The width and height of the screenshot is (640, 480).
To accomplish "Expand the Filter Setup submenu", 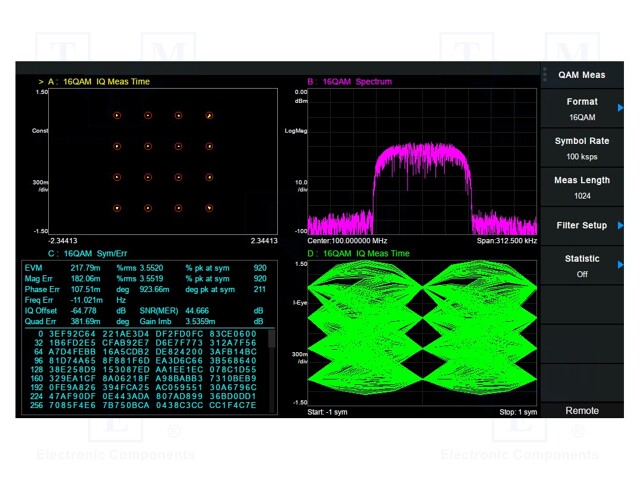I will click(581, 226).
